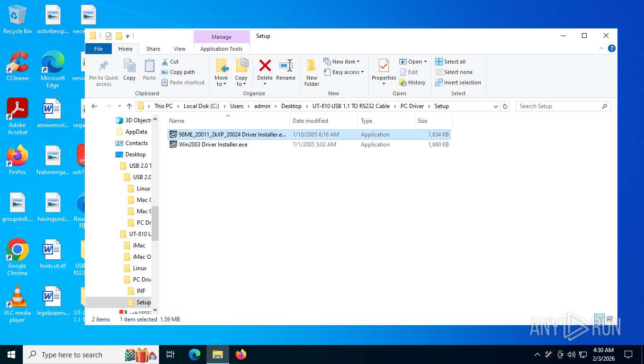Viewport: 644px width, 364px height.
Task: Open the File menu tab
Action: click(98, 49)
